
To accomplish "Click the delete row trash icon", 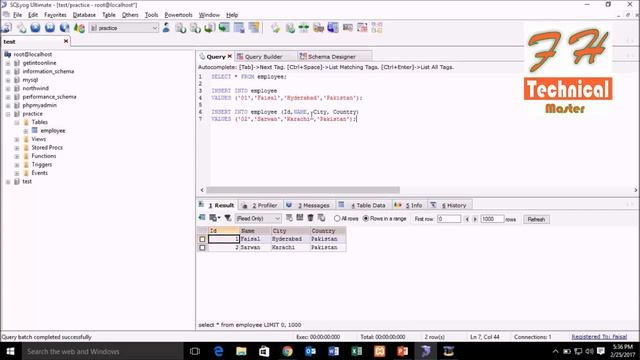I will pyautogui.click(x=311, y=218).
